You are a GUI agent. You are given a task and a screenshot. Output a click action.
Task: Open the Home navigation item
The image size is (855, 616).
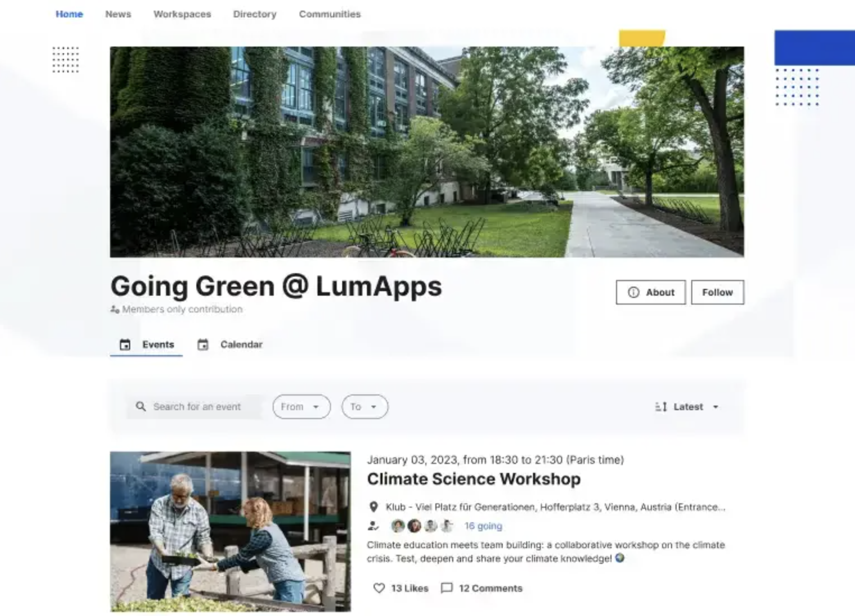(x=69, y=14)
